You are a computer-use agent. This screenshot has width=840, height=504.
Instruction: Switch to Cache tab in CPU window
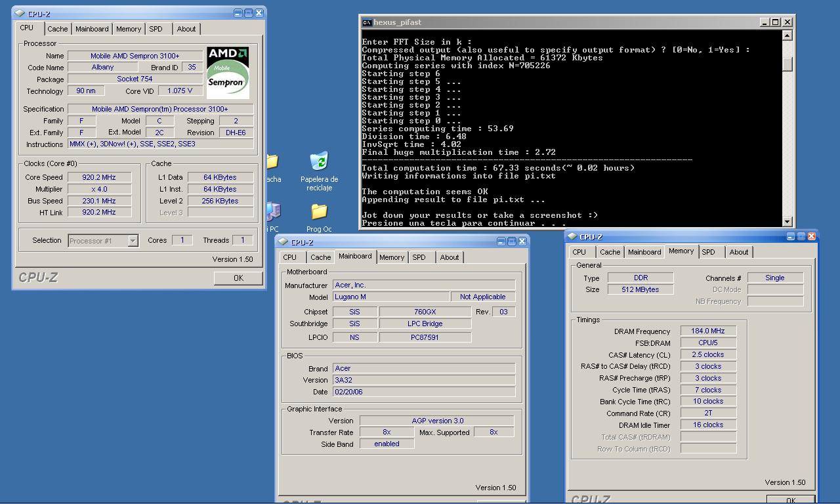pyautogui.click(x=57, y=29)
